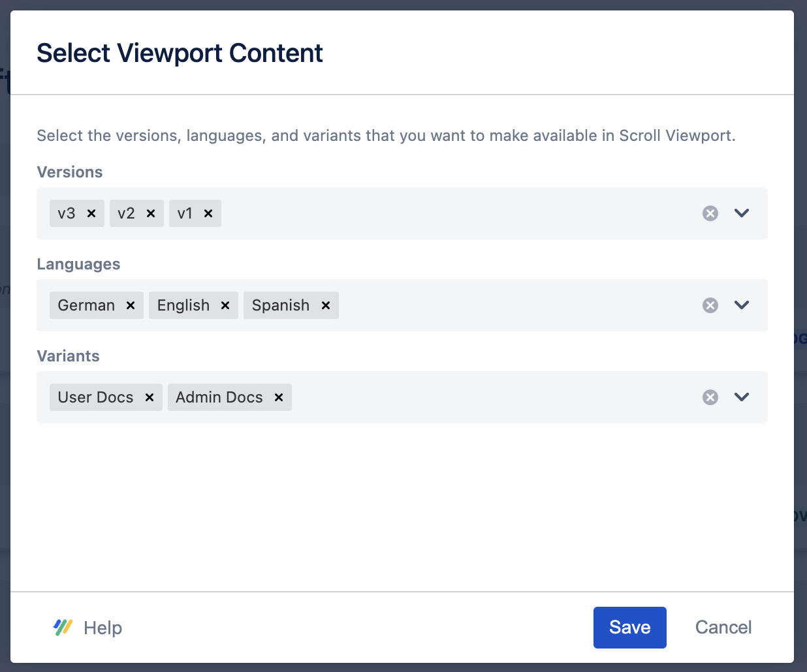This screenshot has width=807, height=672.
Task: Remove the v1 version tag
Action: (208, 213)
